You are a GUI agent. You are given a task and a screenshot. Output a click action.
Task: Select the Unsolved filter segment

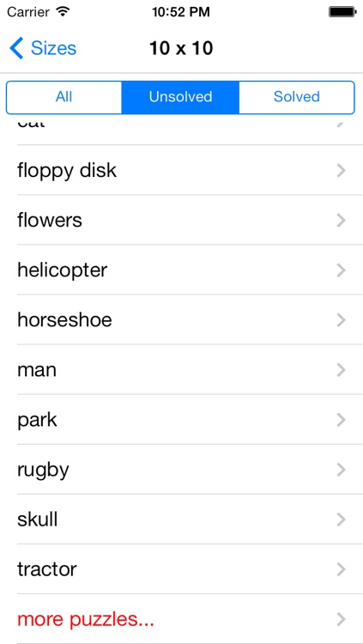click(x=180, y=97)
